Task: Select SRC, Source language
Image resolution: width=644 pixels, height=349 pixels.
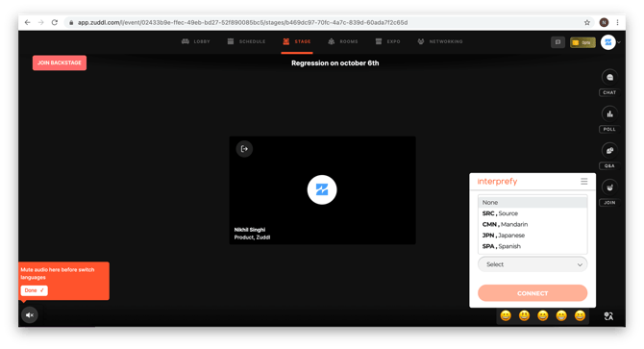Action: click(533, 213)
